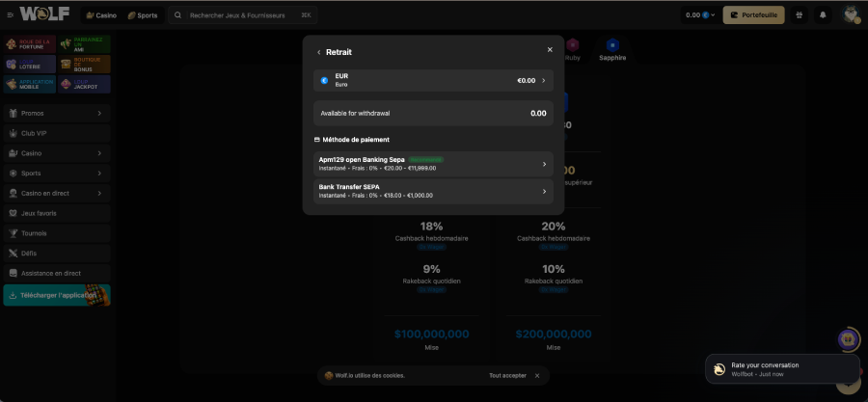Click Tout accepter for cookies
The height and width of the screenshot is (402, 868).
[x=507, y=375]
